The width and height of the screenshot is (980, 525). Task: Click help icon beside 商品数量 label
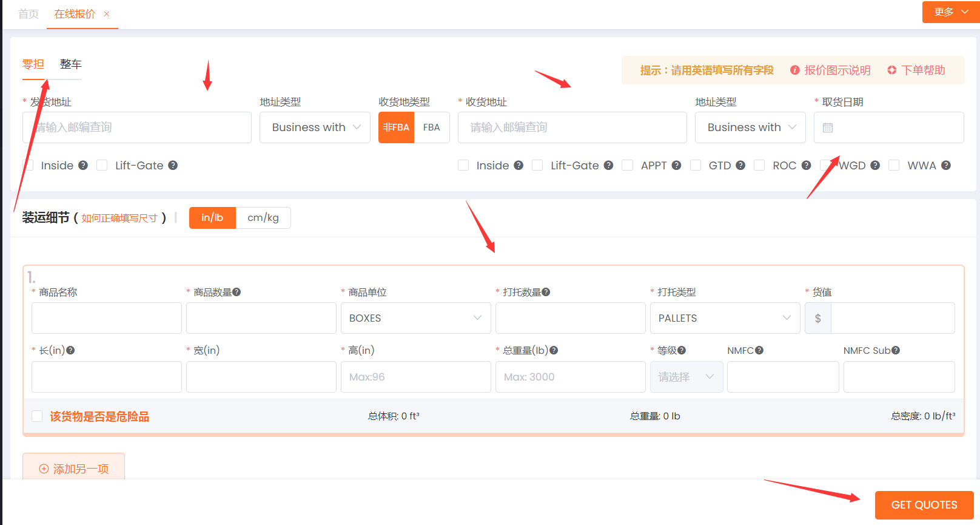(x=237, y=292)
